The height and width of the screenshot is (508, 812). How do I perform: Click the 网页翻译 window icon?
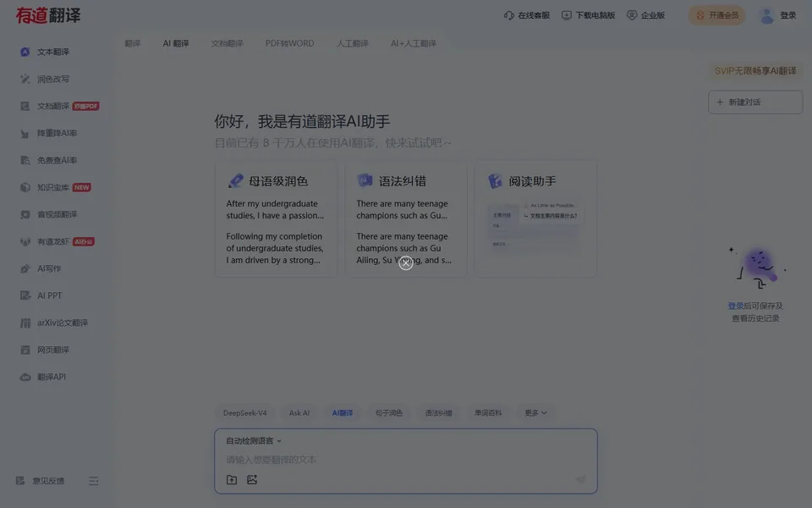[x=25, y=350]
